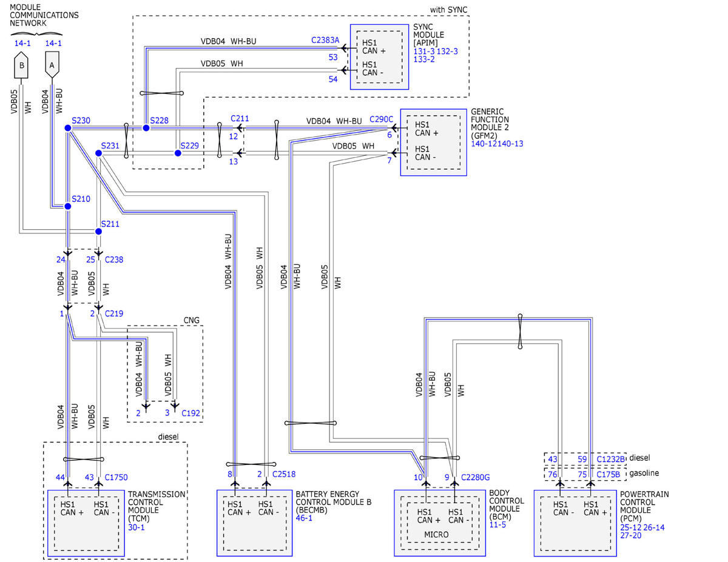Select the network connector B symbol
The width and height of the screenshot is (728, 562).
point(22,67)
